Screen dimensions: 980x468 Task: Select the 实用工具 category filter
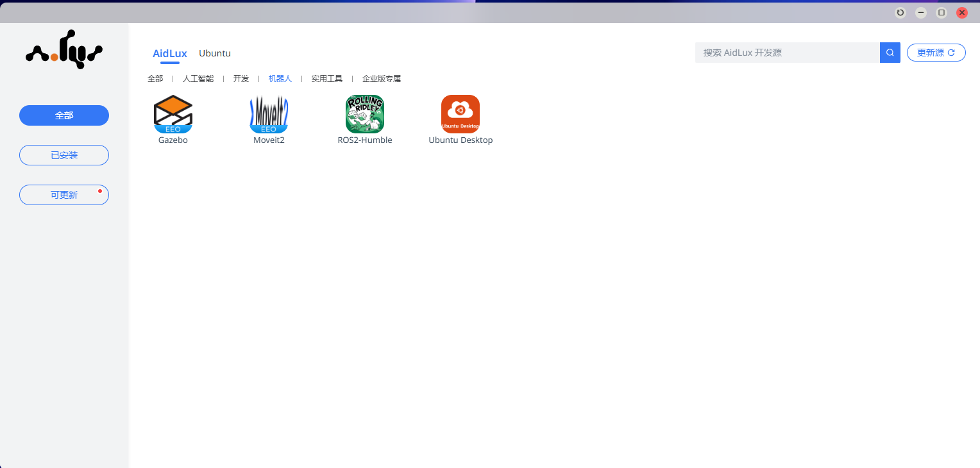pyautogui.click(x=327, y=79)
